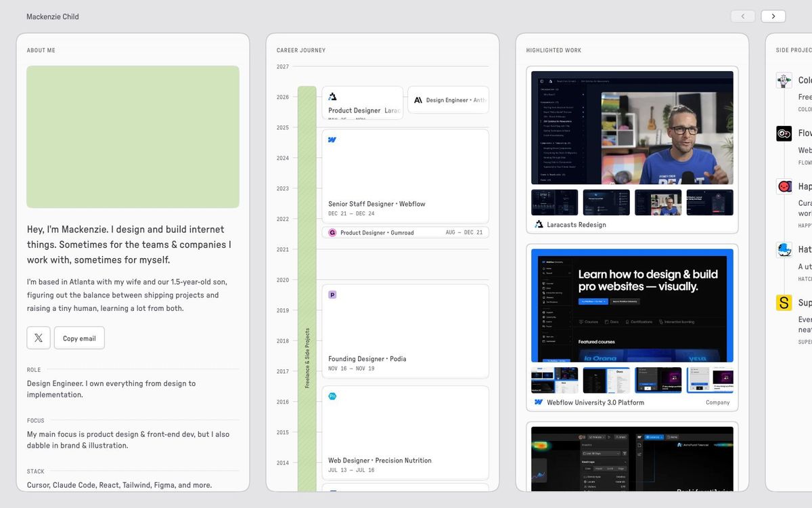Select the first Laracasts Redesign small thumbnail
Viewport: 812px width, 508px height.
coord(555,203)
